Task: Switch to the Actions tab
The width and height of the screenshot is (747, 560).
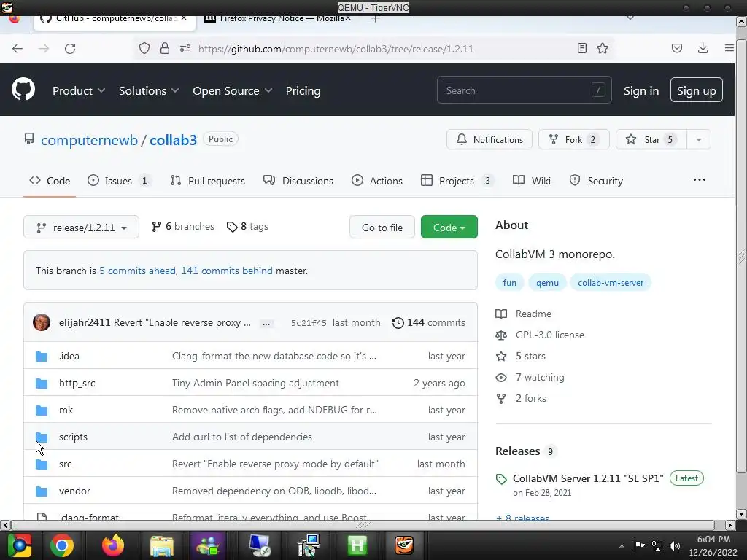Action: click(377, 181)
